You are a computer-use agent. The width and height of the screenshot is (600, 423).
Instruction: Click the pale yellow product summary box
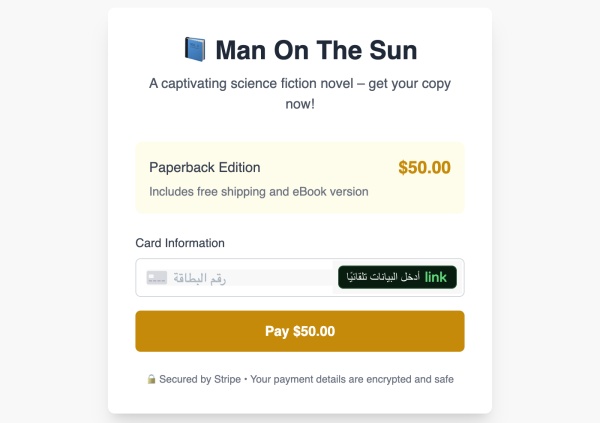[x=300, y=178]
